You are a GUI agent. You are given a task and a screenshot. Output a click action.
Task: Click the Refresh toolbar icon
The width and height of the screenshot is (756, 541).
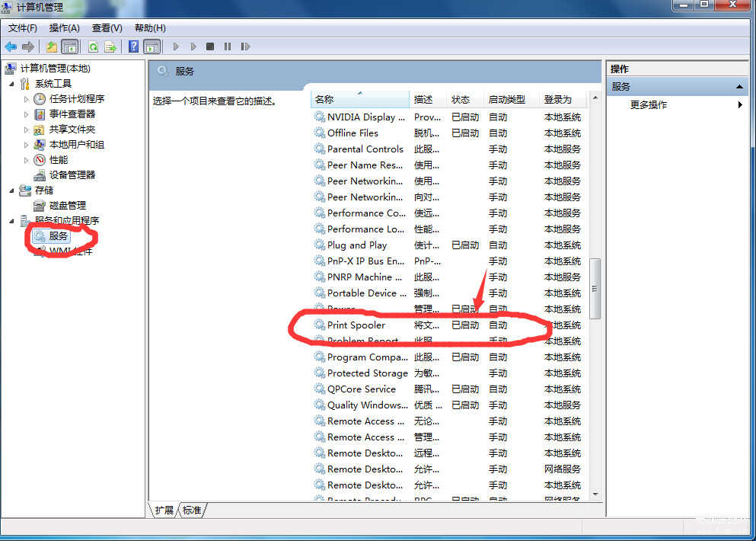[x=94, y=46]
